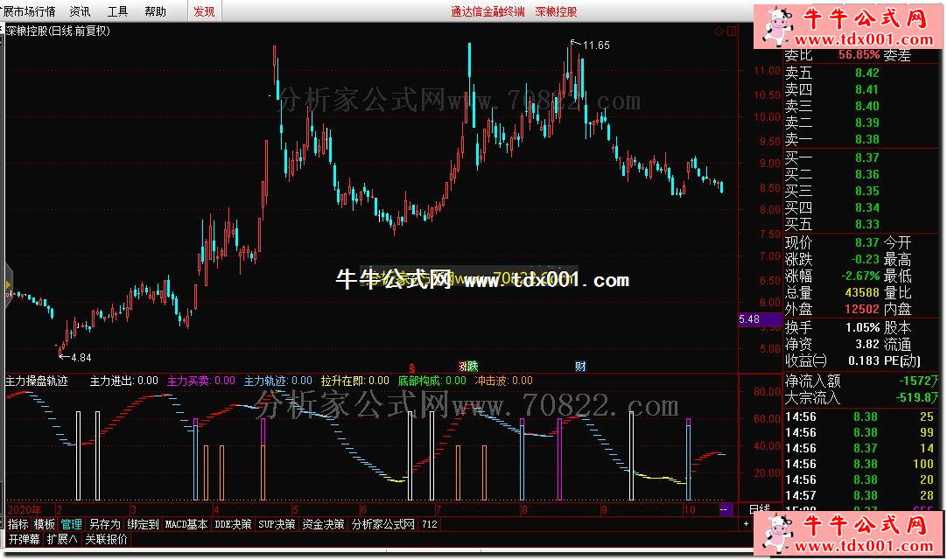Viewport: 947px width, 560px height.
Task: Open the 工具 menu
Action: click(x=117, y=11)
